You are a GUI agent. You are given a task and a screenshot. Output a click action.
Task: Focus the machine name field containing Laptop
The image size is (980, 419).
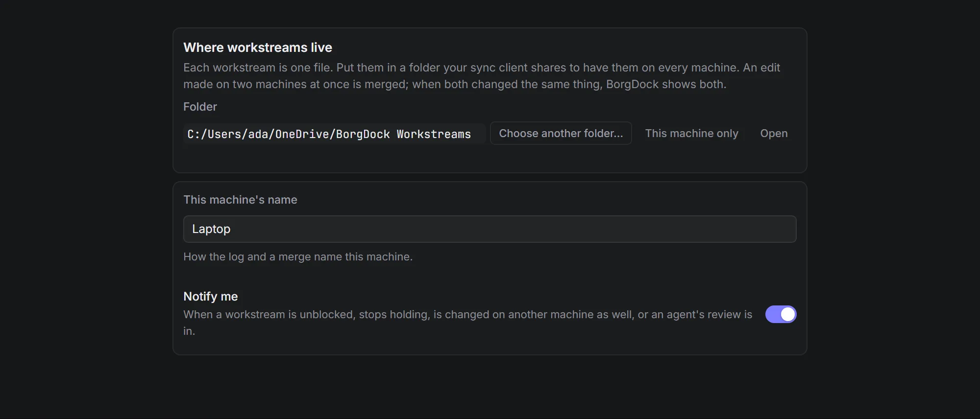[490, 229]
